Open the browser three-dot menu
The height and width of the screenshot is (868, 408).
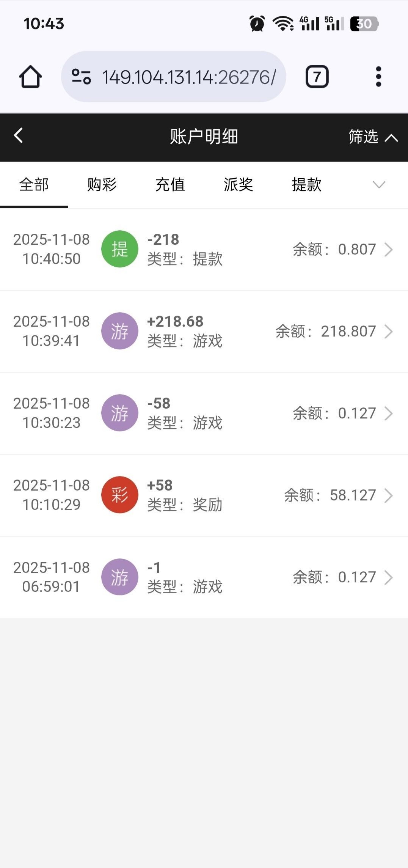(x=378, y=77)
